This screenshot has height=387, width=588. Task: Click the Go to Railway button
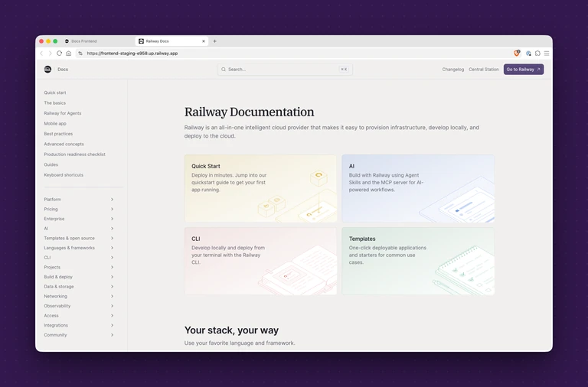click(524, 70)
